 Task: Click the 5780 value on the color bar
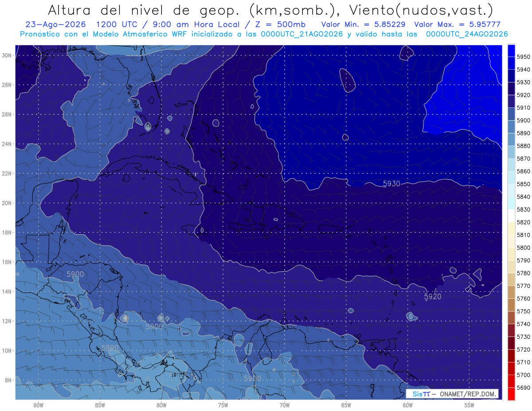pyautogui.click(x=524, y=273)
